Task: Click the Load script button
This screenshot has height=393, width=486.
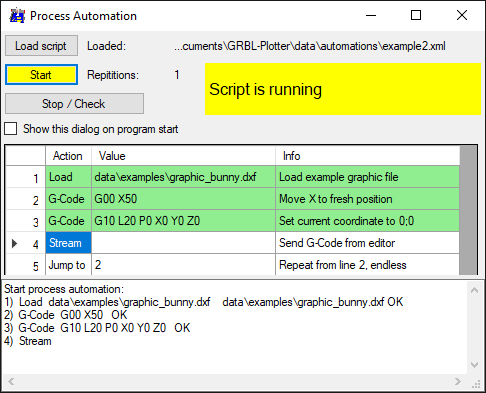Action: tap(41, 46)
